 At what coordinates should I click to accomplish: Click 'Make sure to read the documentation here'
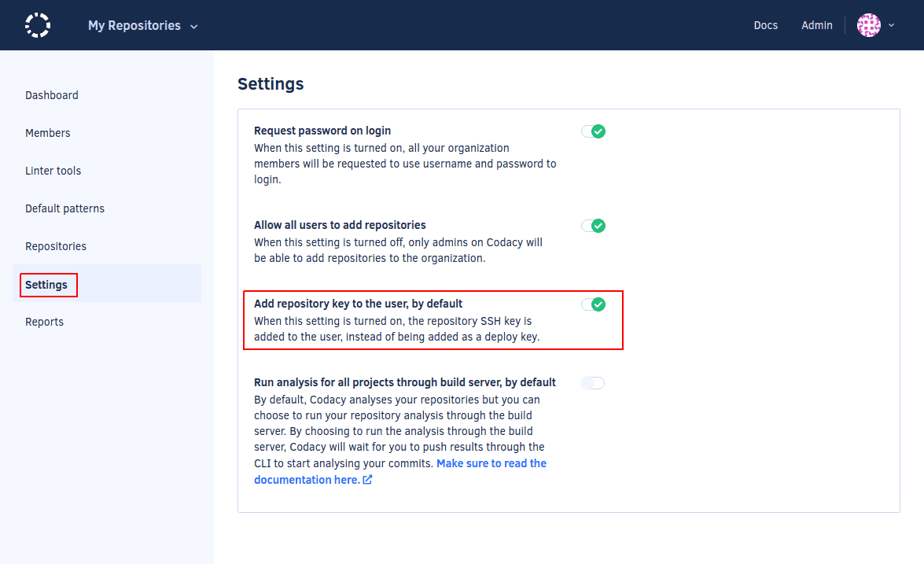point(491,463)
